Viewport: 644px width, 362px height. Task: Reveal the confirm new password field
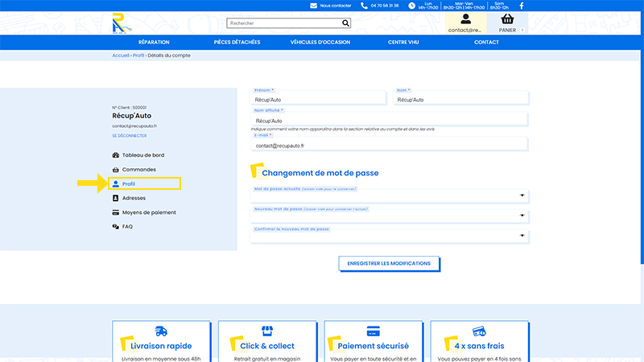522,236
